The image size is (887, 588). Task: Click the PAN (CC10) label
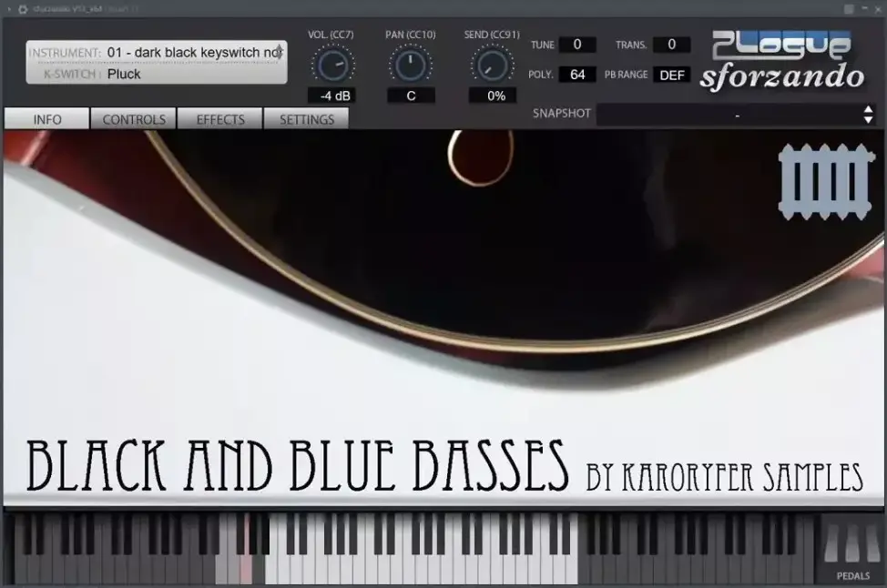click(x=410, y=35)
